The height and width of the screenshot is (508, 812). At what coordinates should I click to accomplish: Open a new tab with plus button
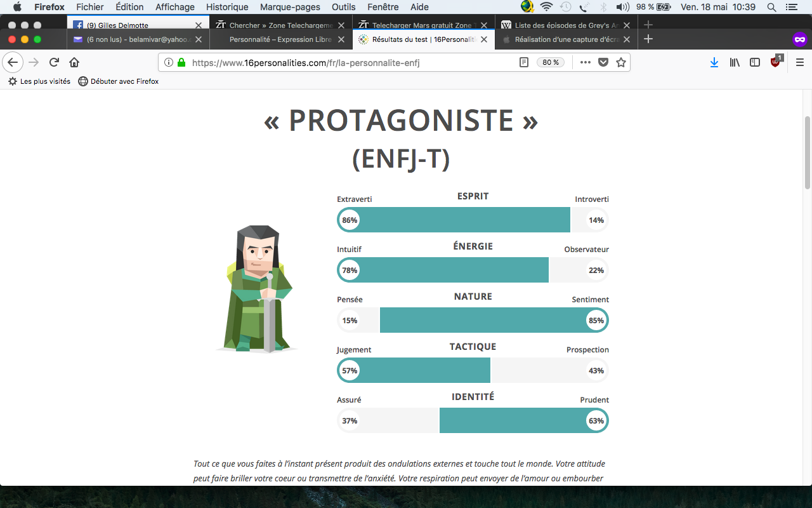point(648,39)
